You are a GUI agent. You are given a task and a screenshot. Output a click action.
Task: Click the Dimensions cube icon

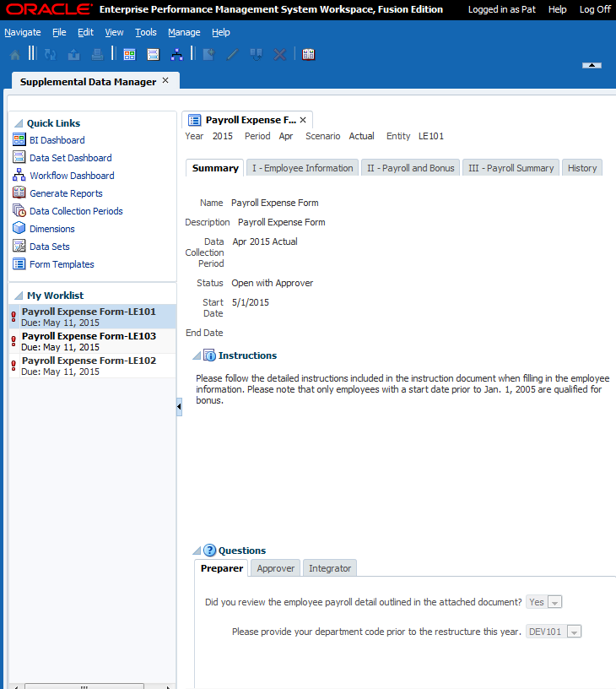point(19,228)
